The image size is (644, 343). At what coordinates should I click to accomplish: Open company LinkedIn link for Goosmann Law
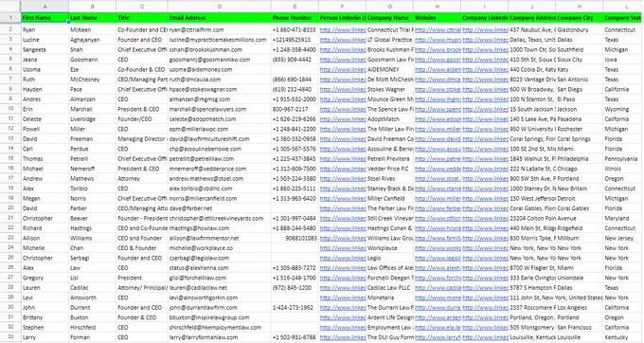point(485,59)
